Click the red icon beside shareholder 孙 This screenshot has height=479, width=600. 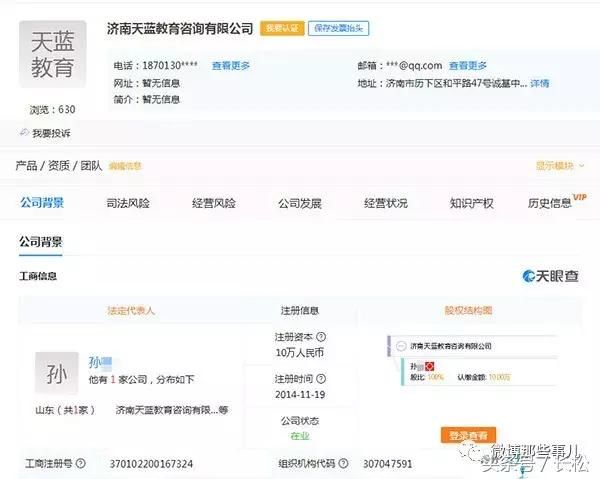tap(430, 367)
